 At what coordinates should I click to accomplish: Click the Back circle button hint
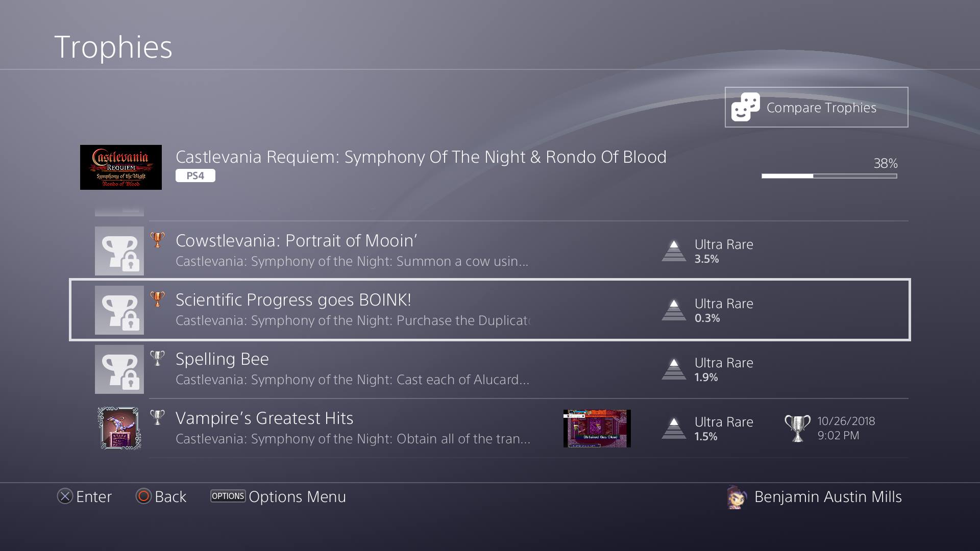(x=143, y=496)
